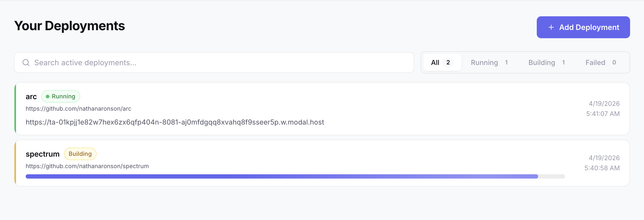Click the spectrum build progress bar
The height and width of the screenshot is (220, 644).
295,176
